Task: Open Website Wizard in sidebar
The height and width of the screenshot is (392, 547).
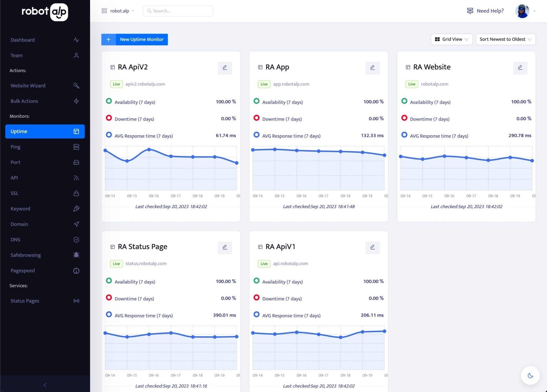Action: 45,86
